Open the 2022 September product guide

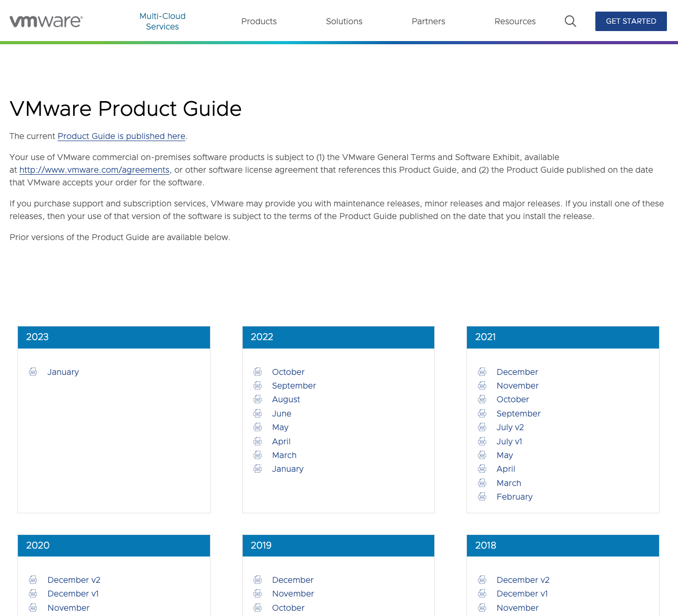294,385
